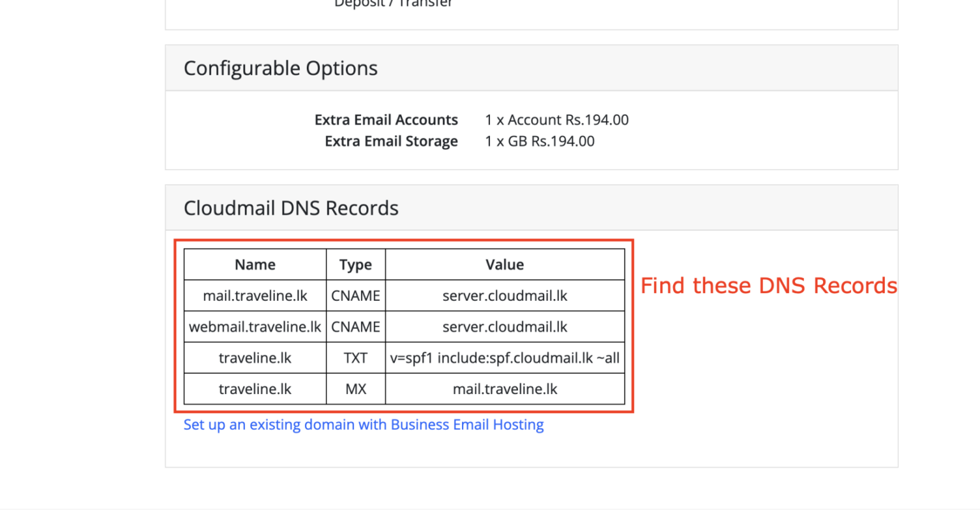Select server.cloudmail.lk value for the webmail record

tap(505, 327)
